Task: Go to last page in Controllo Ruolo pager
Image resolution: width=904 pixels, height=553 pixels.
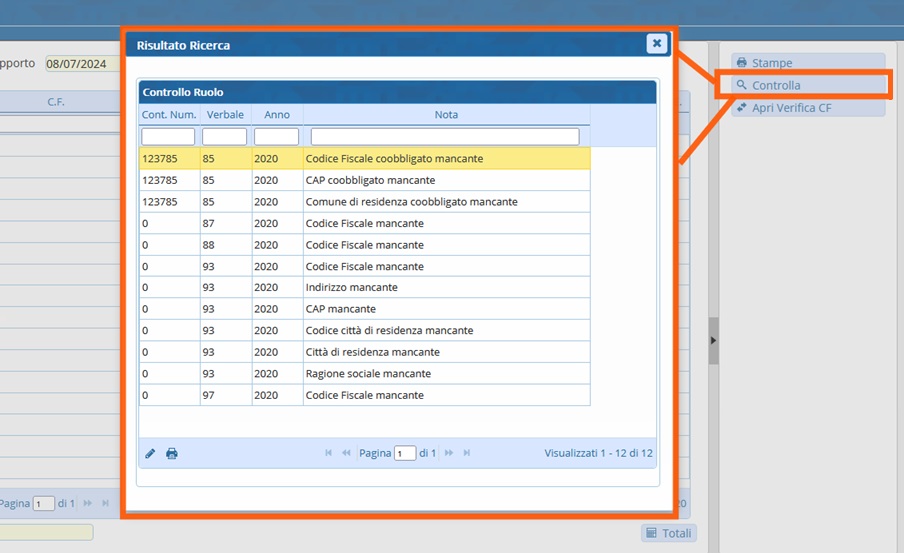Action: pyautogui.click(x=467, y=453)
